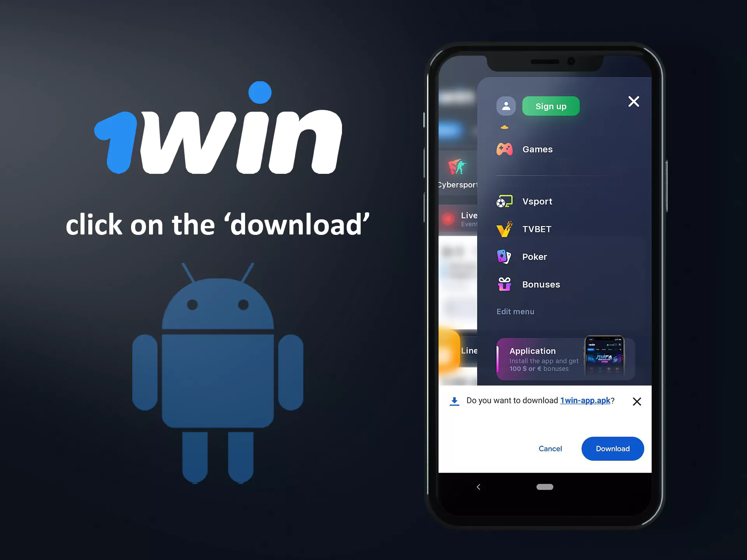Select the Vsport icon
Viewport: 747px width, 560px height.
click(504, 201)
